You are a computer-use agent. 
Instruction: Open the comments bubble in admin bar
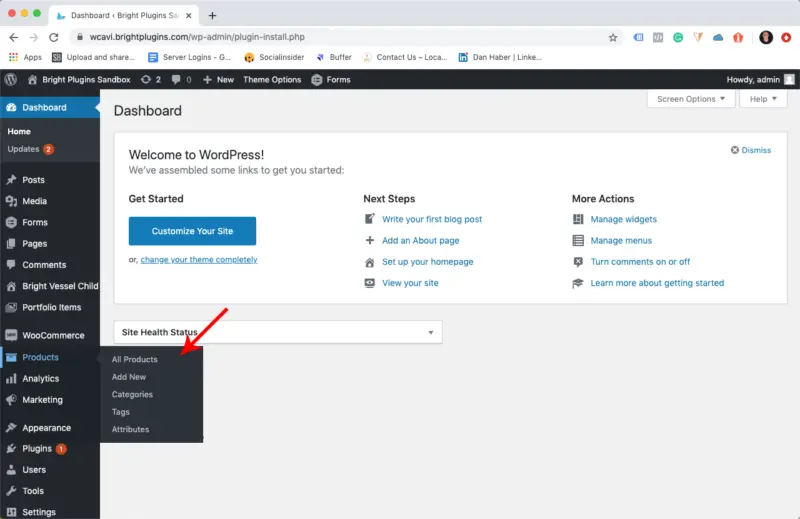tap(176, 80)
